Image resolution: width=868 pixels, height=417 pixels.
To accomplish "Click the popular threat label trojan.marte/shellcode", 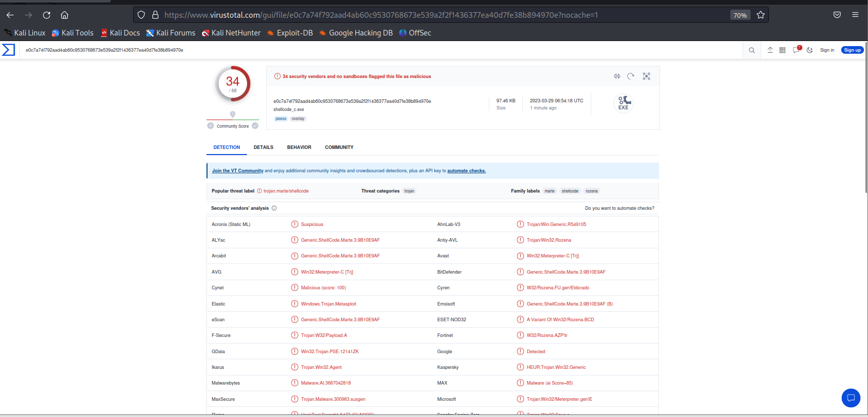I will 286,191.
